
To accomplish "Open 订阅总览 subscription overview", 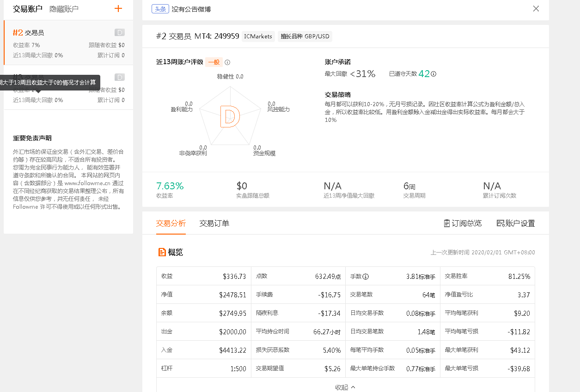I will click(x=463, y=223).
